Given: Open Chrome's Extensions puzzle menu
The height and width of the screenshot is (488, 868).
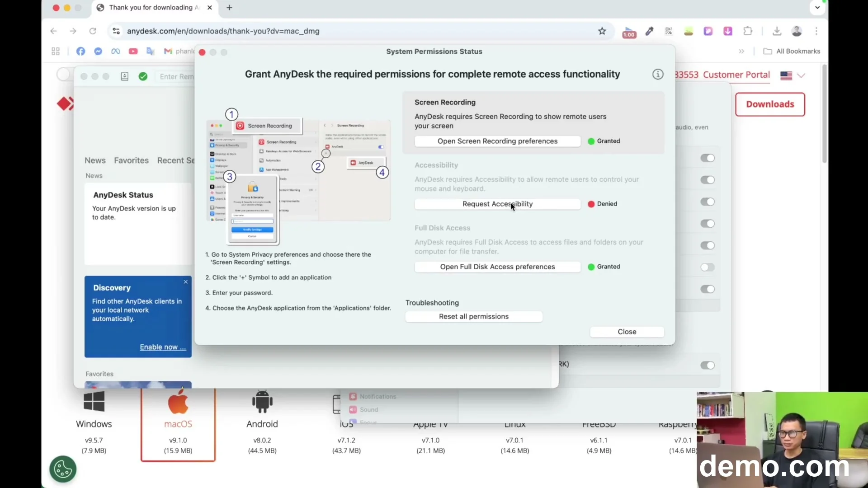Looking at the screenshot, I should click(748, 31).
